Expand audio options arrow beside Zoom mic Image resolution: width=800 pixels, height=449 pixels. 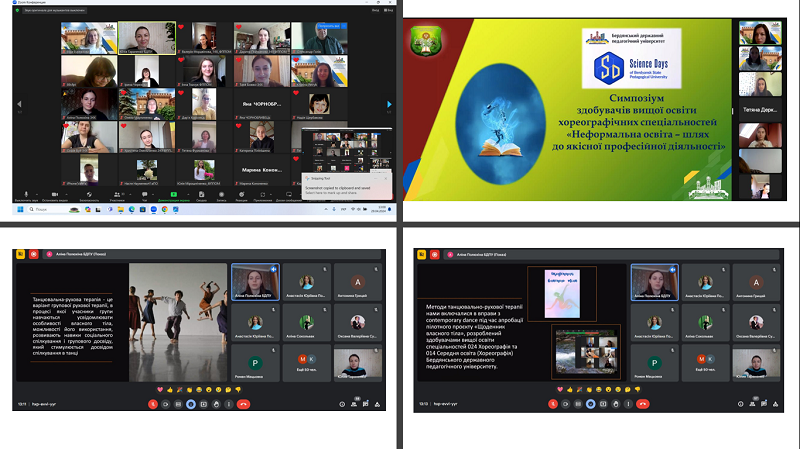(x=38, y=195)
